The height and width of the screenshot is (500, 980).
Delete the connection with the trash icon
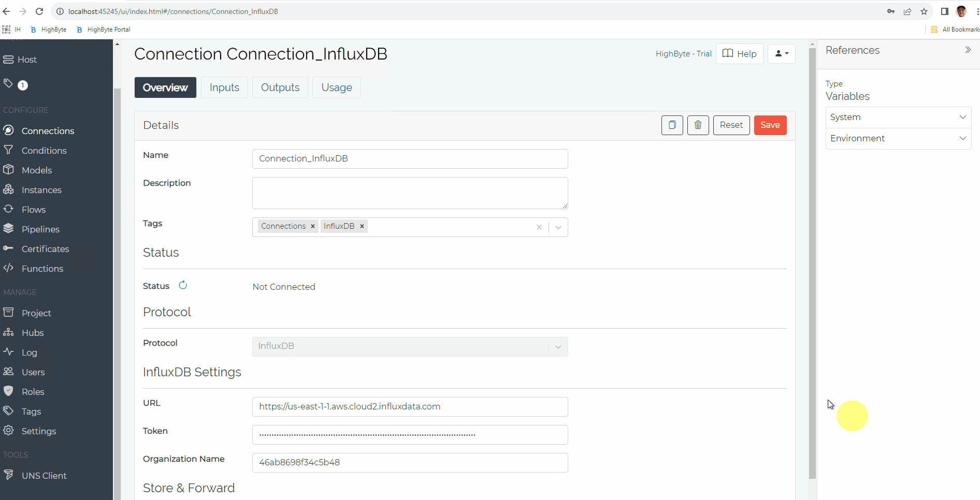point(698,125)
